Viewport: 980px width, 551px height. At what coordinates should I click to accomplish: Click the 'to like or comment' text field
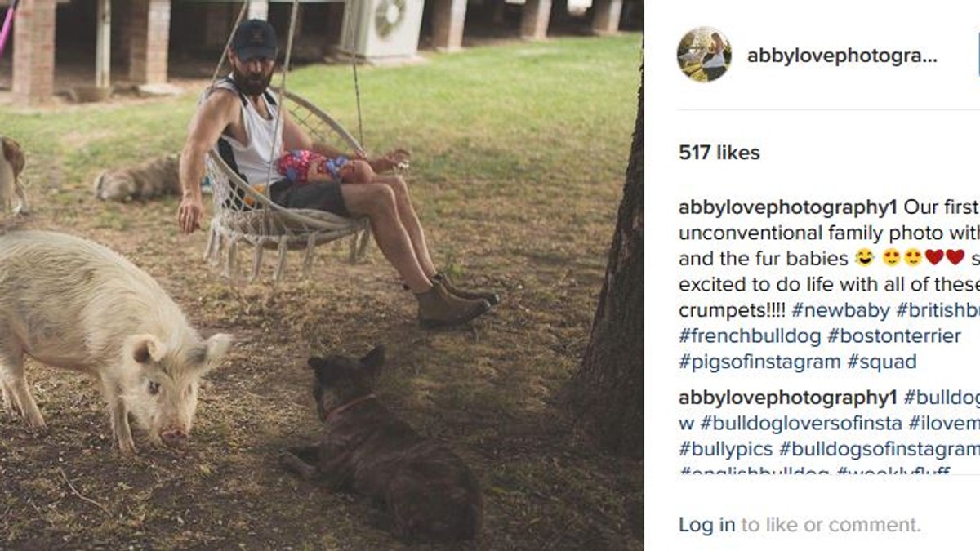831,525
